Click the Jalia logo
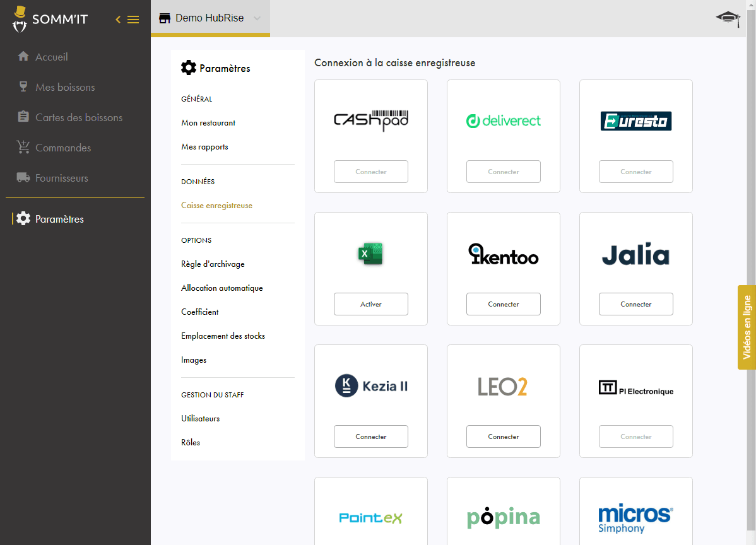This screenshot has width=756, height=545. (x=636, y=254)
